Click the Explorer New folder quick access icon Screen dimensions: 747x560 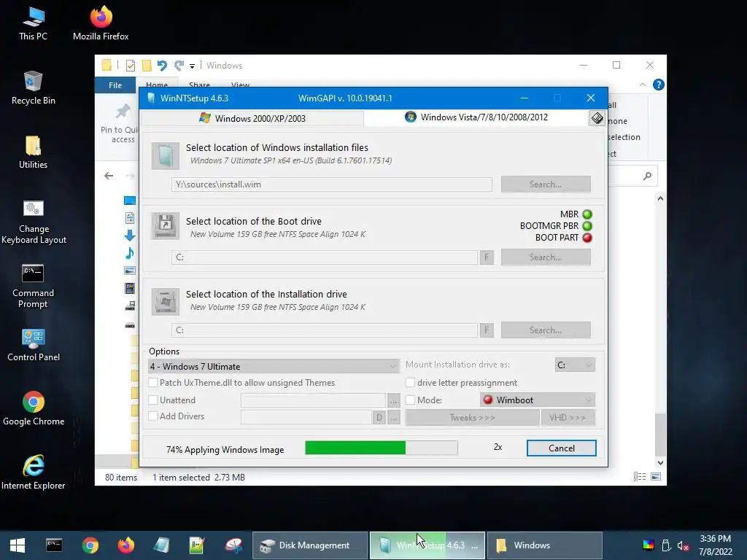(147, 65)
